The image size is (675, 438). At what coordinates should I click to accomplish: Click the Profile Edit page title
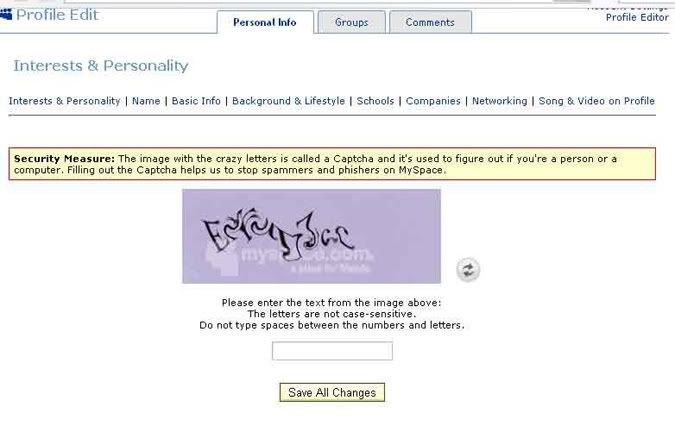tap(57, 15)
